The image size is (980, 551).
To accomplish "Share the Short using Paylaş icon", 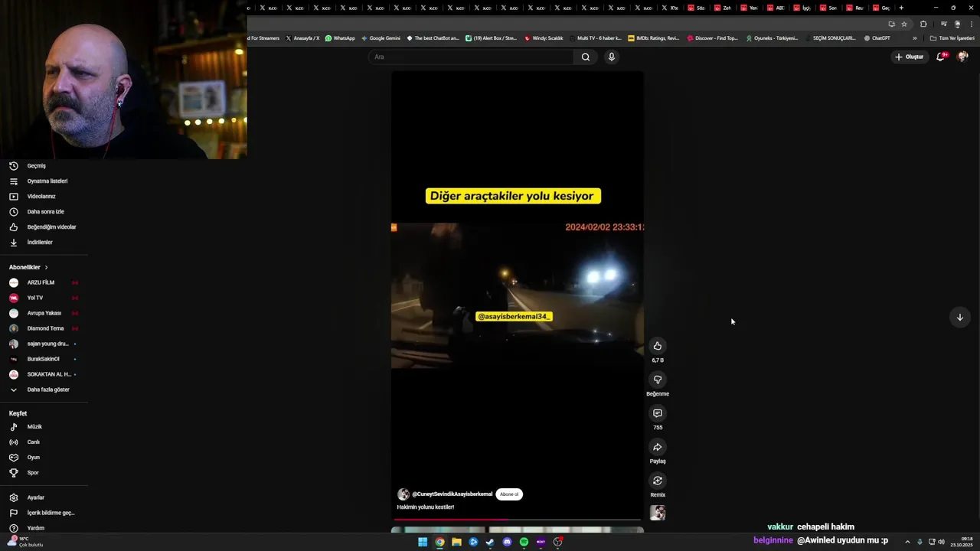I will (x=657, y=447).
